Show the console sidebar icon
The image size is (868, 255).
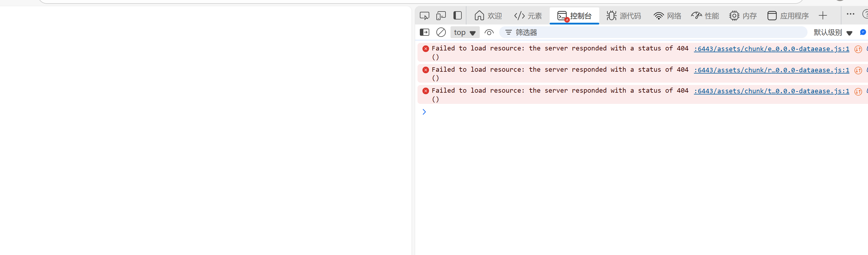coord(424,32)
